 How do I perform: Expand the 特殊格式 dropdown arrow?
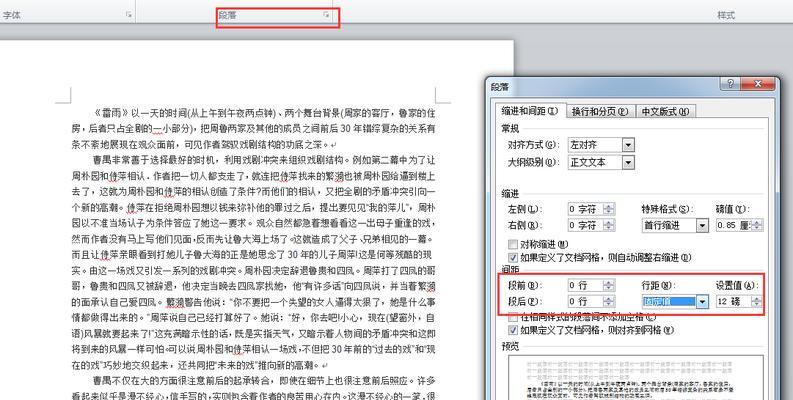tap(702, 226)
